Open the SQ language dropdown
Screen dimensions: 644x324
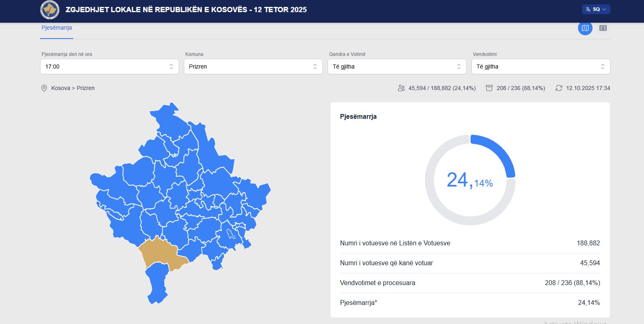(x=596, y=9)
